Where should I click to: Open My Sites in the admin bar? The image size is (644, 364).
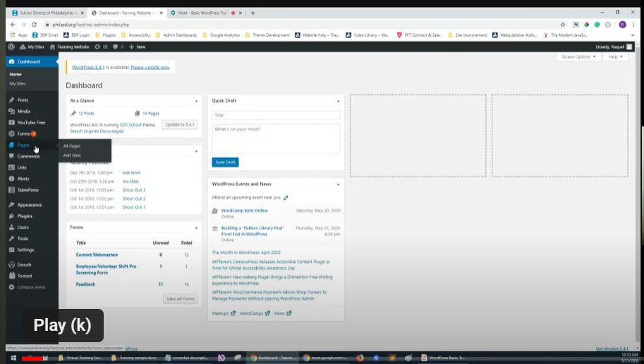click(x=32, y=47)
